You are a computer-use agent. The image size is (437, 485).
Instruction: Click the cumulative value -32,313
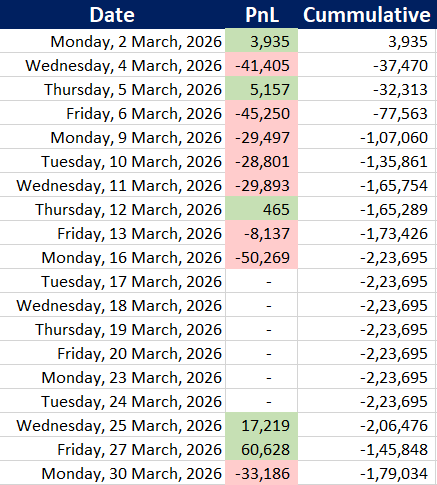coord(367,89)
